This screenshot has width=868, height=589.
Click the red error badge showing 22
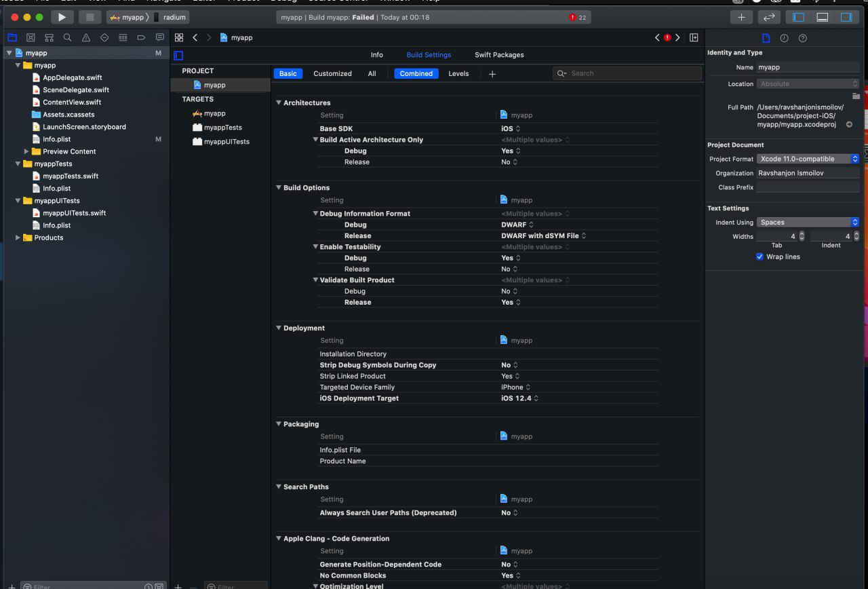[578, 18]
